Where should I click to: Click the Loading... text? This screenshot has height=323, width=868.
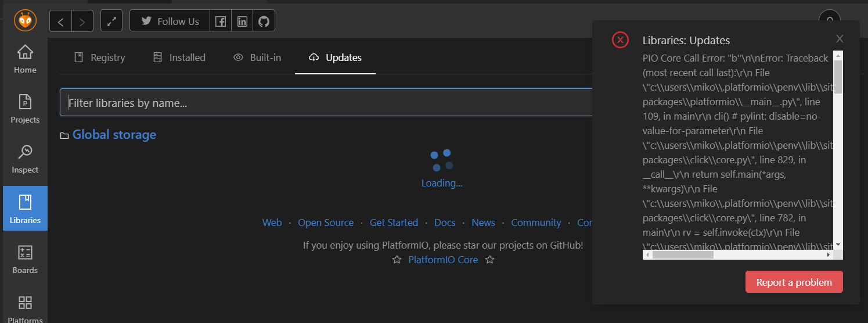pyautogui.click(x=442, y=183)
